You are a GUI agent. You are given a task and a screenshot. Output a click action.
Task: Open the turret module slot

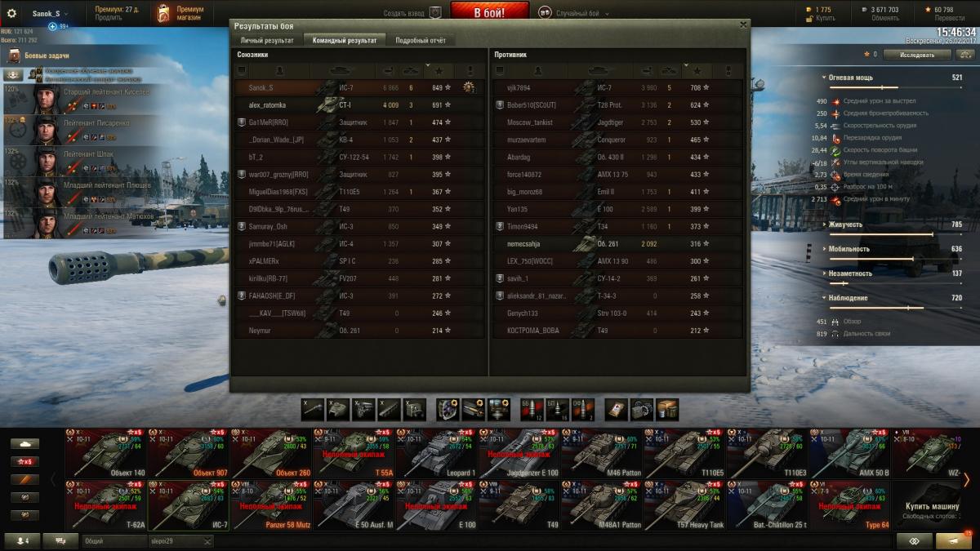click(x=338, y=409)
